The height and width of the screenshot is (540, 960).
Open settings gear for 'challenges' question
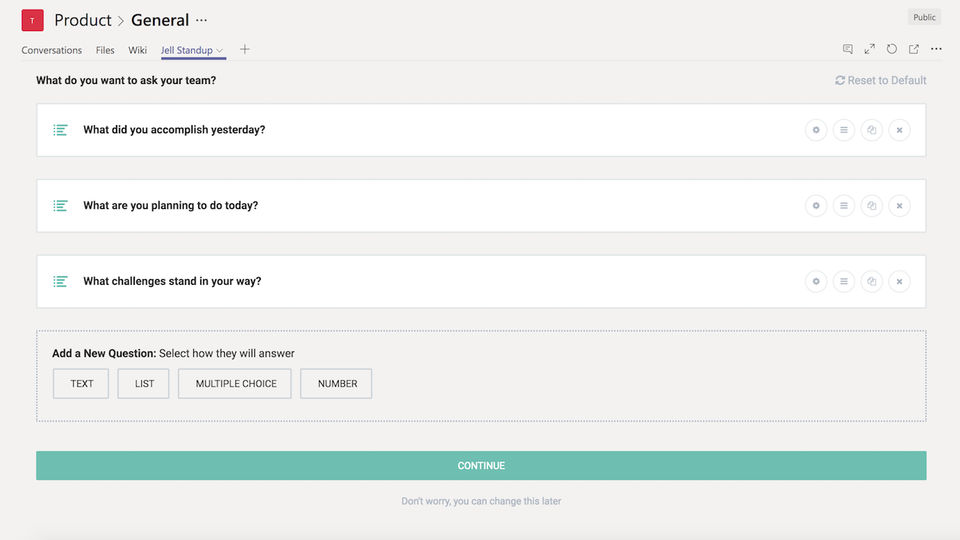click(816, 282)
